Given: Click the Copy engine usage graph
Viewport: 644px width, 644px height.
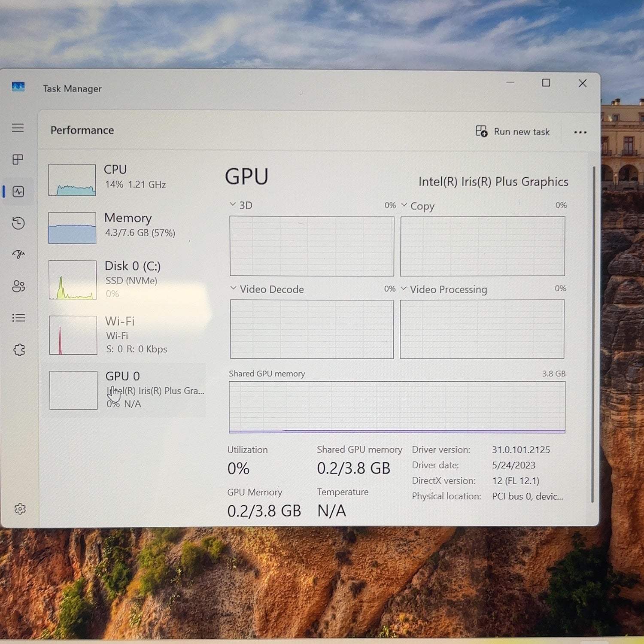Looking at the screenshot, I should (x=483, y=246).
